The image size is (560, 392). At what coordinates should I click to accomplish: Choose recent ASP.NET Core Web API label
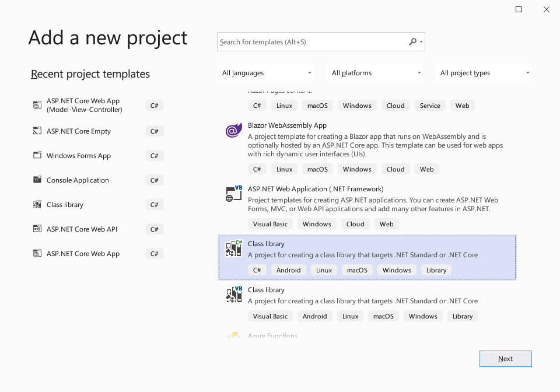click(82, 229)
